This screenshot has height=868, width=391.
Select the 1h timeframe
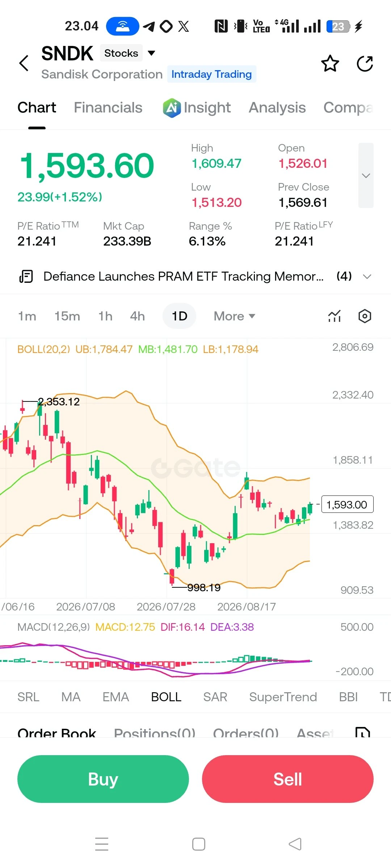105,316
